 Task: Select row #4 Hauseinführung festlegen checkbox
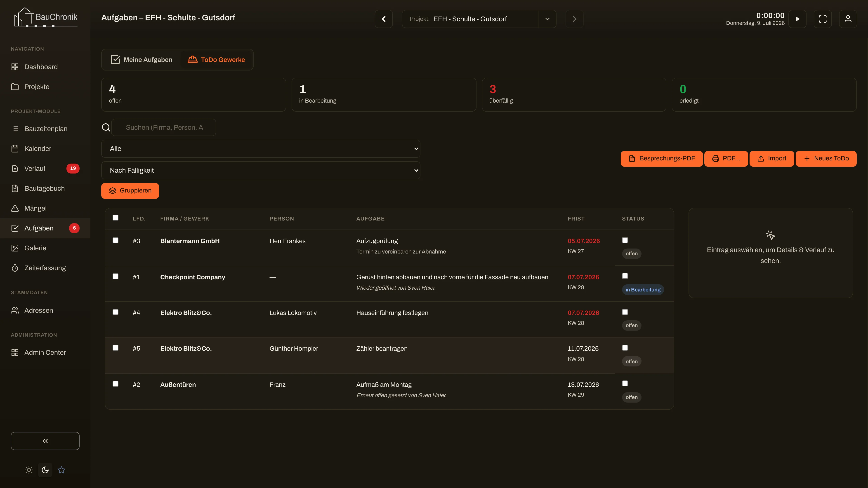[x=116, y=312]
